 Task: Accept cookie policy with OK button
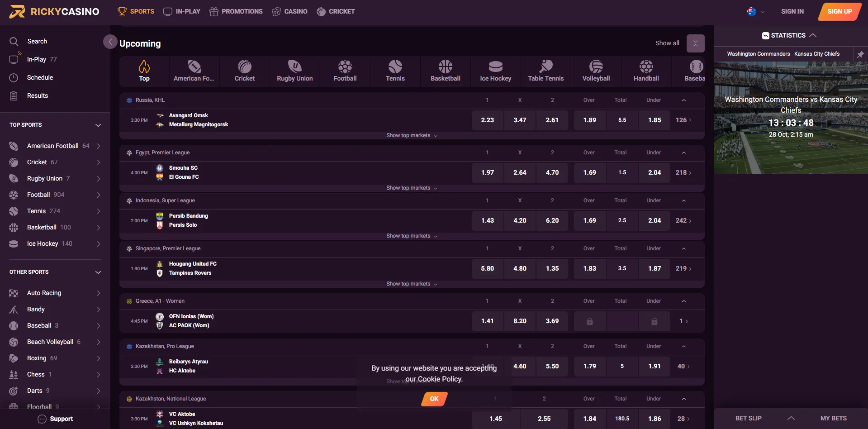434,399
